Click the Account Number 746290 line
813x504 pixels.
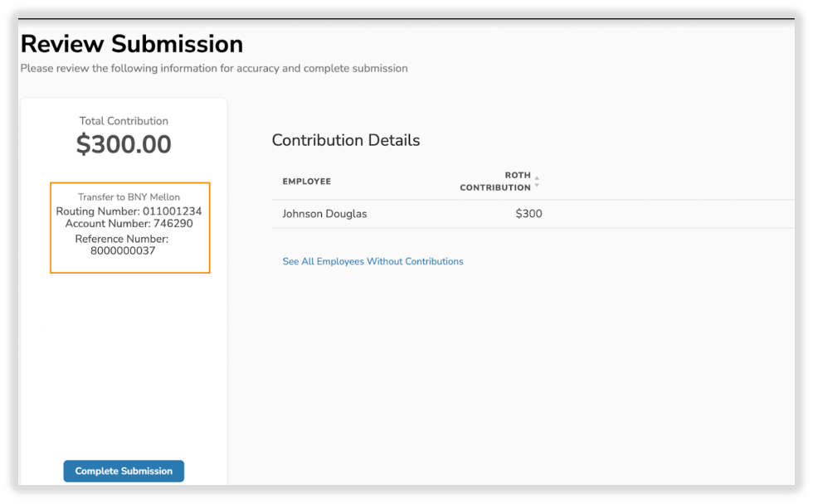click(129, 224)
